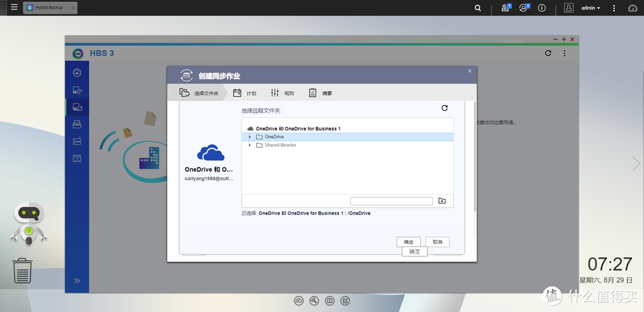This screenshot has height=312, width=644.
Task: Click the 创建同步作业 dialog title sync icon
Action: click(x=187, y=76)
